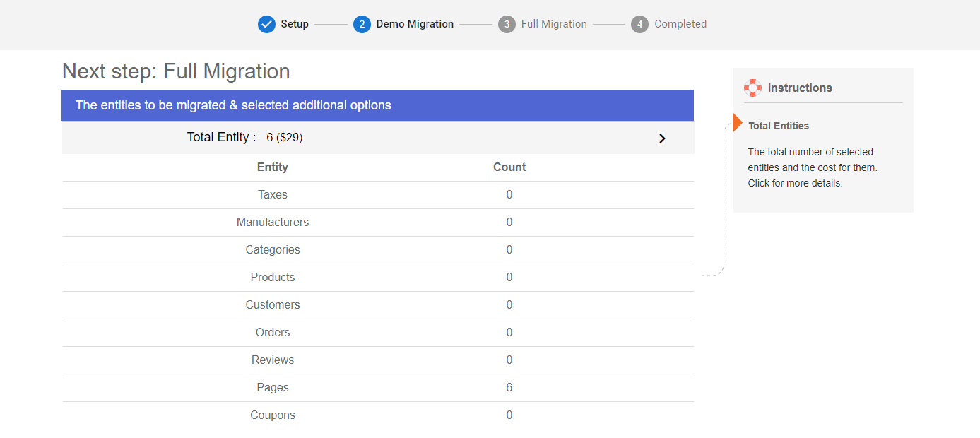This screenshot has width=980, height=438.
Task: Click the blue entities to be migrated header
Action: 377,105
